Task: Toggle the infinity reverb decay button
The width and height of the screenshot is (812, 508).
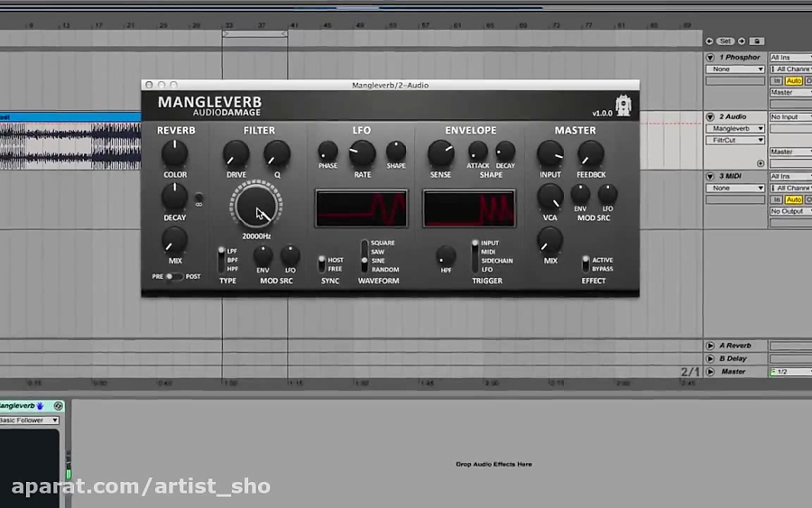Action: (x=198, y=199)
